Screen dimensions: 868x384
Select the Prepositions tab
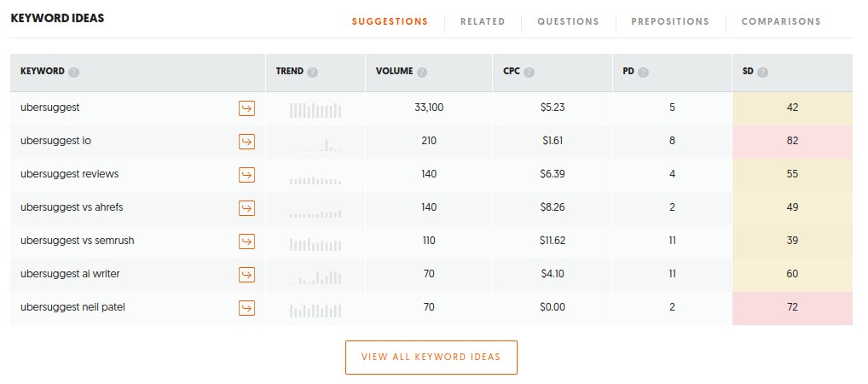pyautogui.click(x=670, y=21)
